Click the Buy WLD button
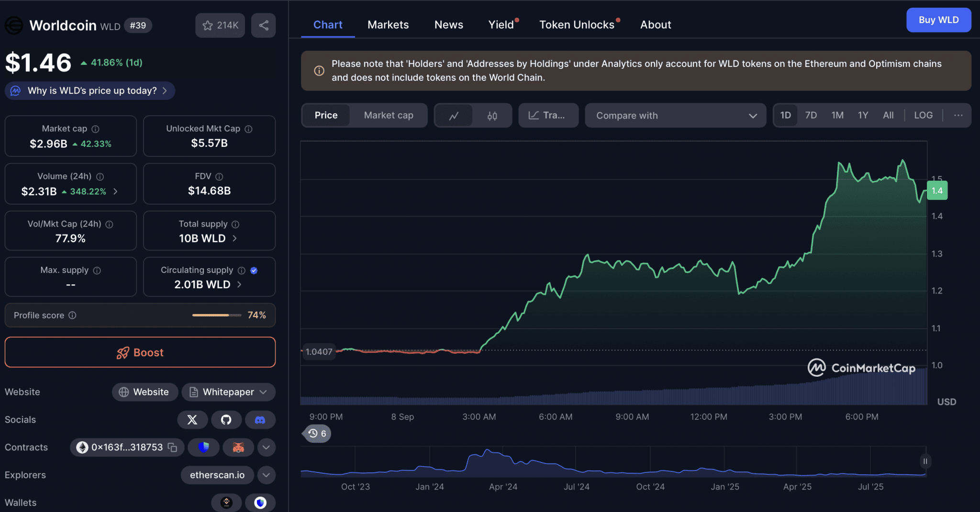Image resolution: width=980 pixels, height=512 pixels. (x=938, y=20)
